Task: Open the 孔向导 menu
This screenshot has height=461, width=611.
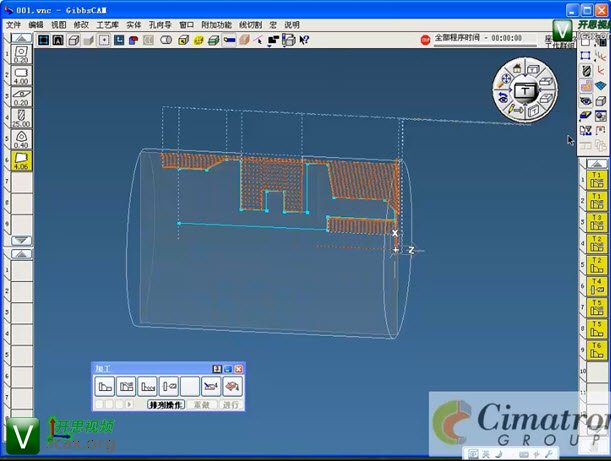Action: [160, 25]
